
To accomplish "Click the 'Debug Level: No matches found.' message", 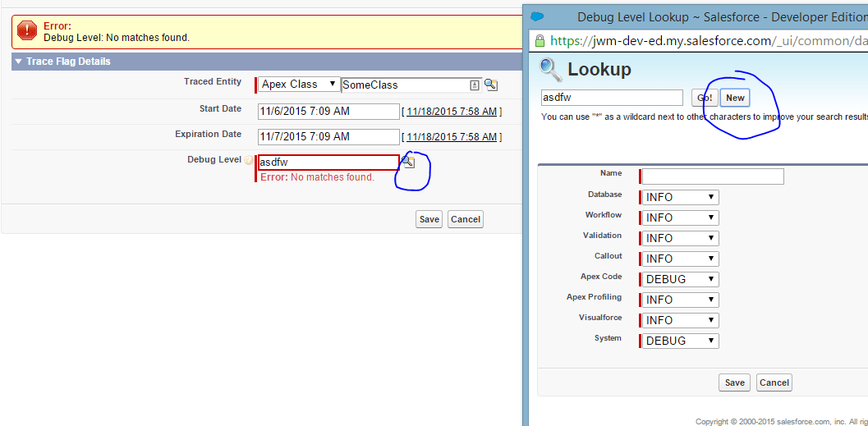I will [117, 39].
